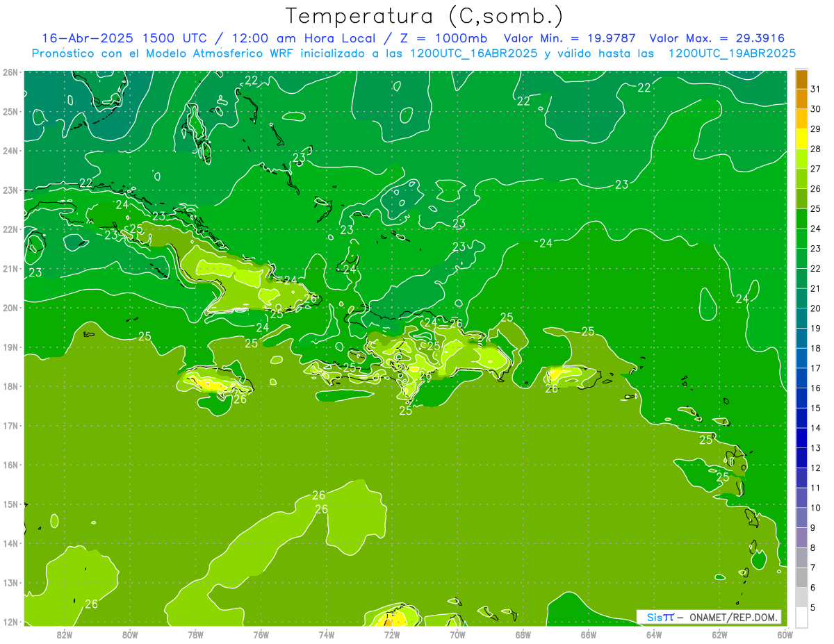Click the "20N" latitude axis label
The width and height of the screenshot is (834, 644).
click(x=10, y=308)
